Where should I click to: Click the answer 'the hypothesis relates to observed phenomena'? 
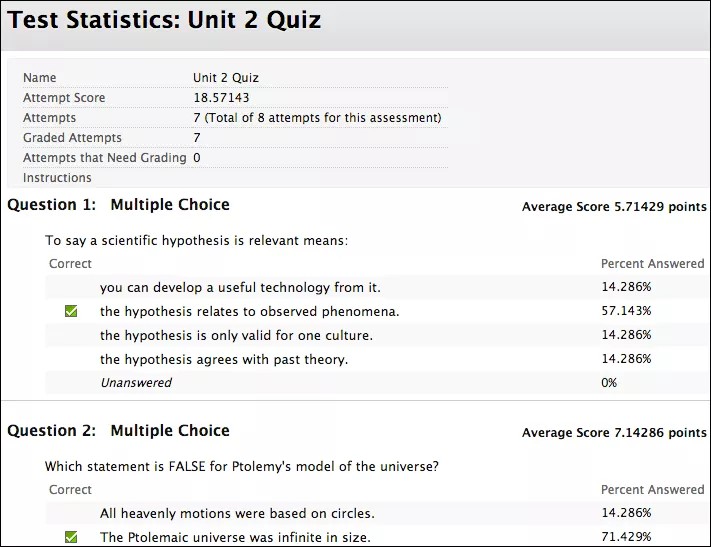[249, 311]
